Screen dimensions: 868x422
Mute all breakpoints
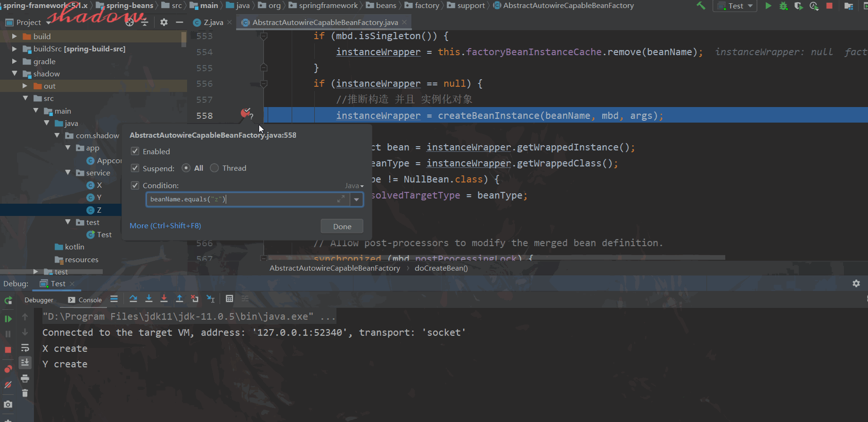[8, 385]
